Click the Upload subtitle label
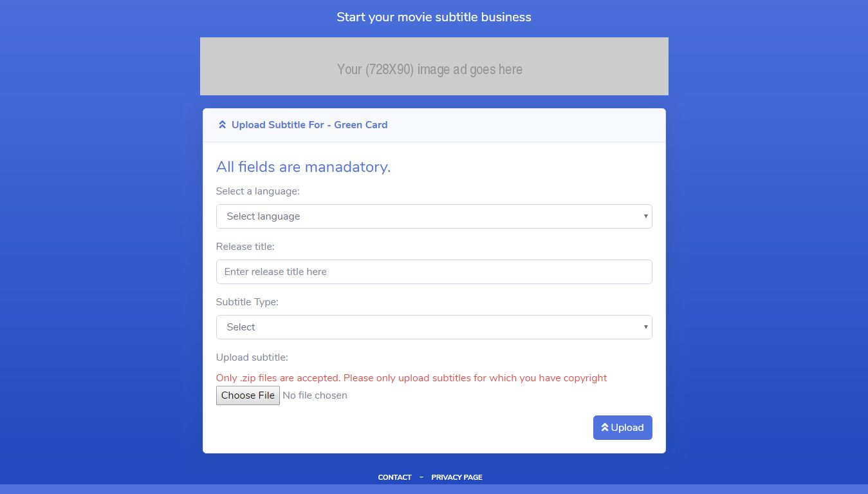This screenshot has height=494, width=868. coord(252,357)
